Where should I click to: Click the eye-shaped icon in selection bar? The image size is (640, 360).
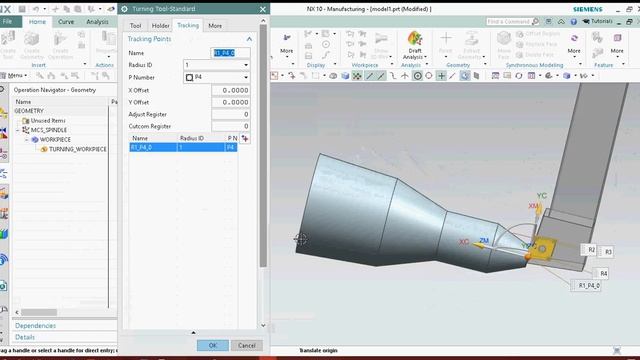pyautogui.click(x=333, y=76)
